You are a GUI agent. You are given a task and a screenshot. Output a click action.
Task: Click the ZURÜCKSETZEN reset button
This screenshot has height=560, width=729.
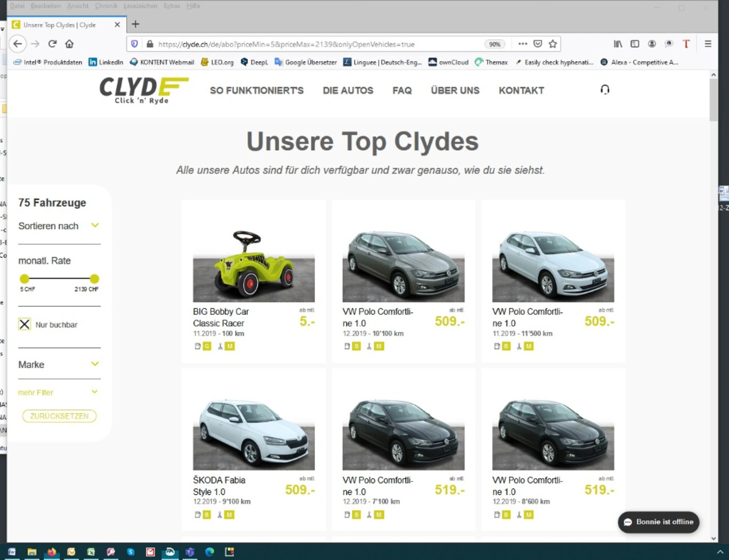59,416
